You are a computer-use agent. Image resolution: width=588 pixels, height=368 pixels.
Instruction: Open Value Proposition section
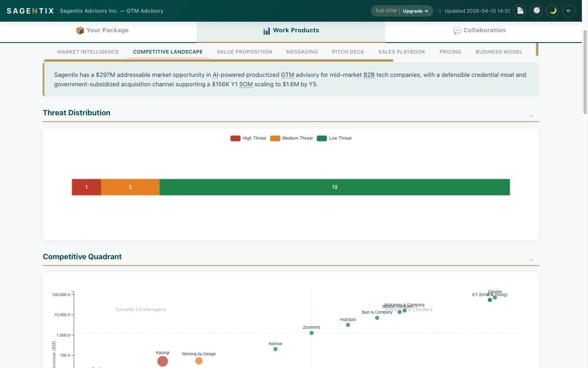[x=245, y=52]
